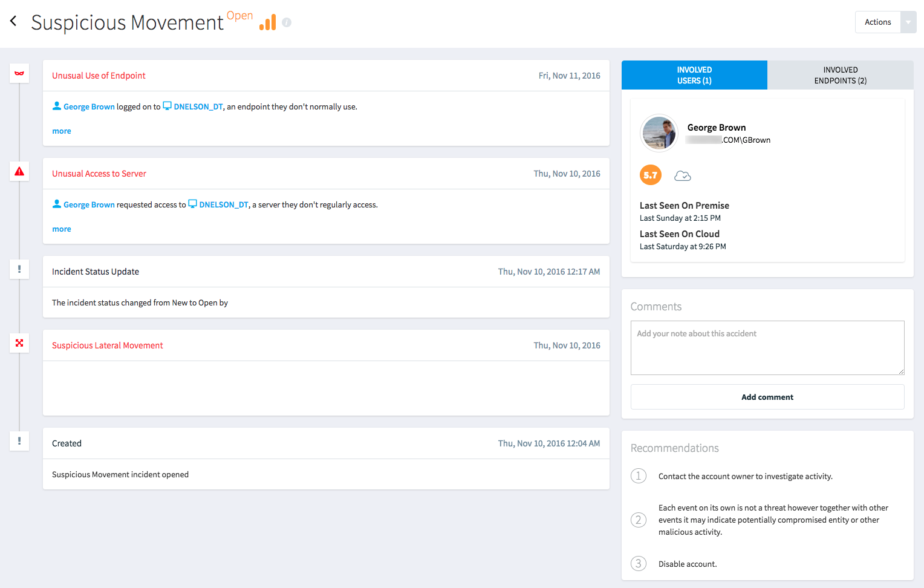Screen dimensions: 924x588
Task: Click the warning triangle next to Unusual Access to Server
Action: tap(19, 171)
